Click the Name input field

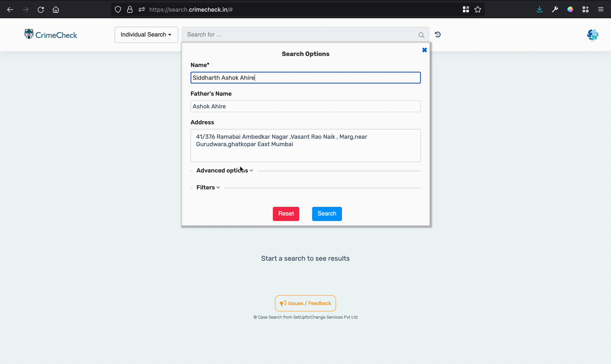(305, 77)
